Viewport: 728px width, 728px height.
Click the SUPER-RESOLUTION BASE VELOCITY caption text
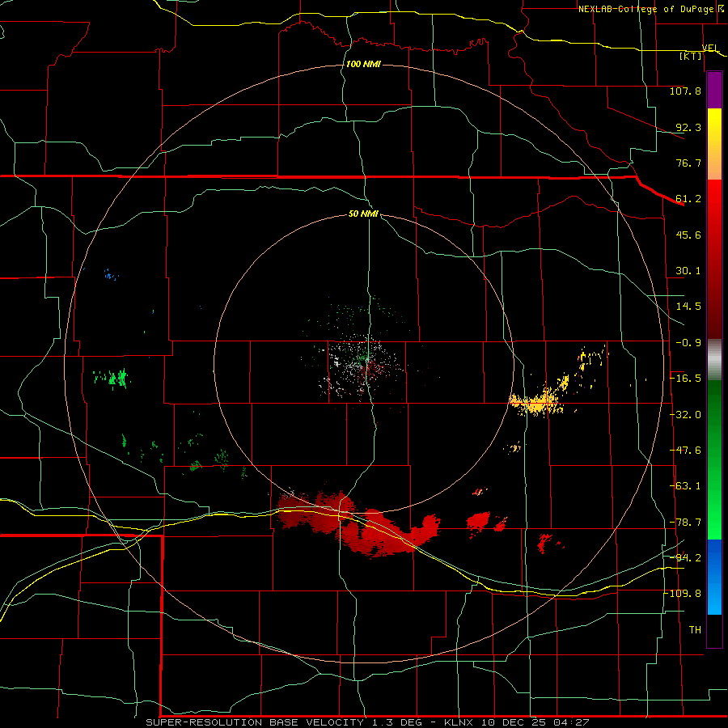tap(255, 722)
